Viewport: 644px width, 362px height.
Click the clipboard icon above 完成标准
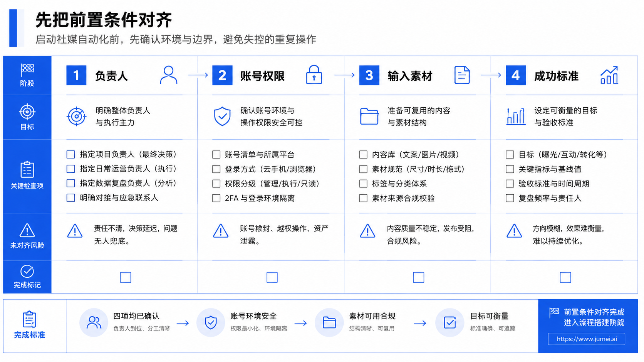coord(29,319)
